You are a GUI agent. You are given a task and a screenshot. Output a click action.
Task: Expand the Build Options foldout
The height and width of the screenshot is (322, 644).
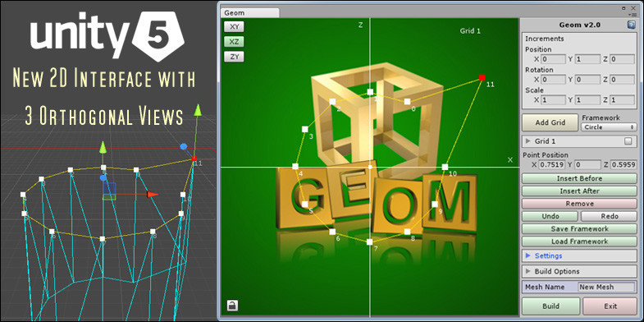point(528,271)
